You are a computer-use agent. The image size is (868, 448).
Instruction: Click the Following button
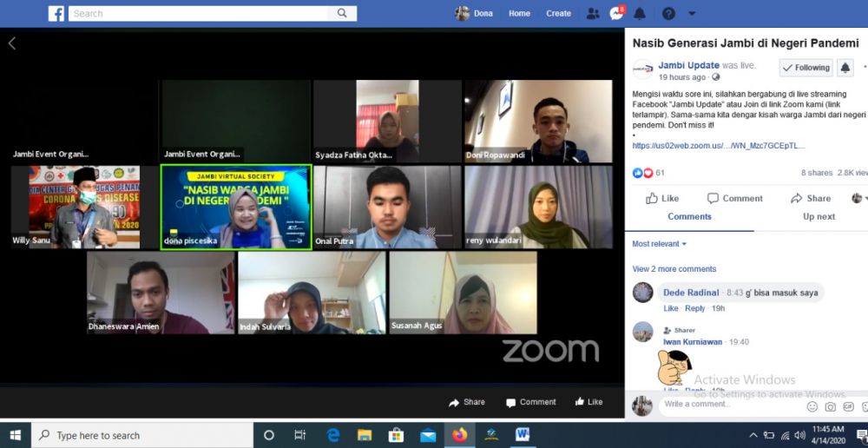point(806,68)
